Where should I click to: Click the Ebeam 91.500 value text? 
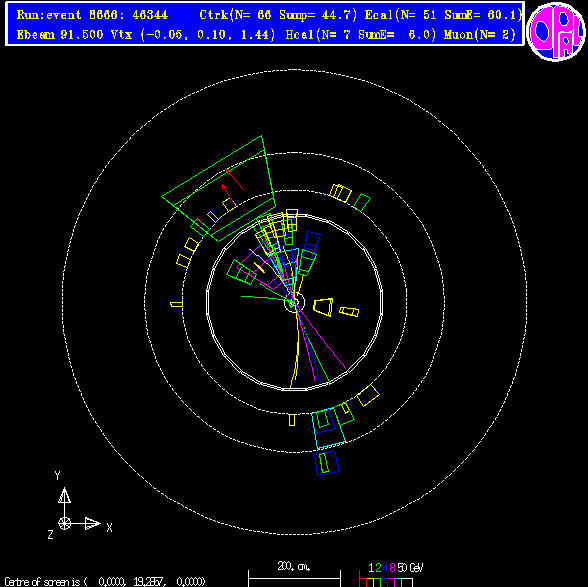coord(60,35)
